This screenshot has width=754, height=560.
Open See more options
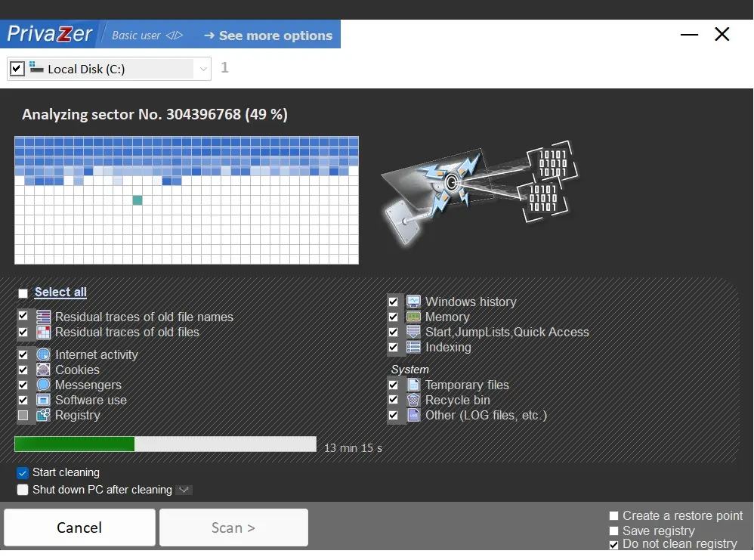(268, 36)
